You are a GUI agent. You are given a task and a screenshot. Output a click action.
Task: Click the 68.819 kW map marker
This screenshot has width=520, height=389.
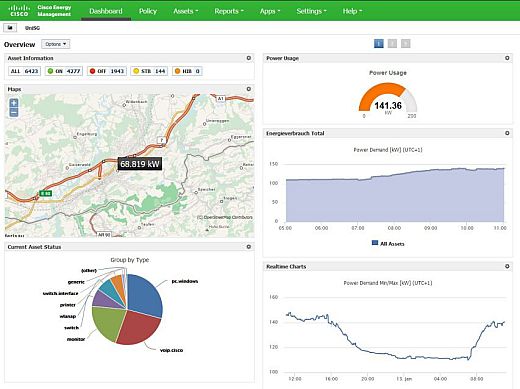coord(140,164)
